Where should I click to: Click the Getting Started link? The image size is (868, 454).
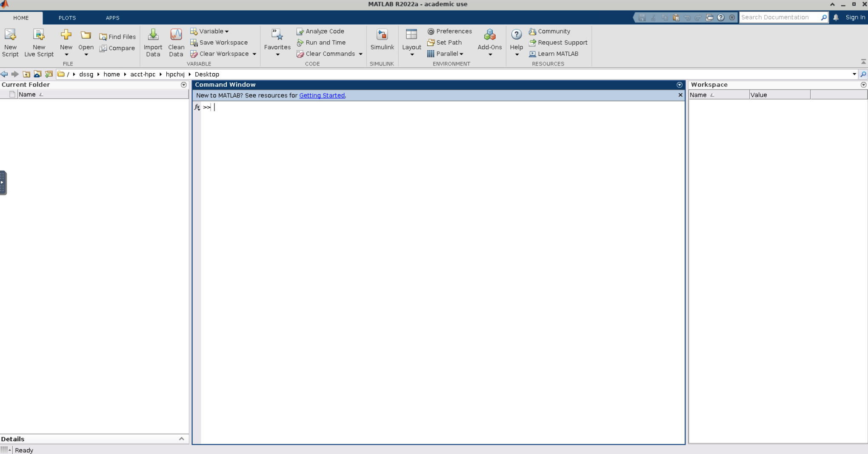click(x=322, y=95)
